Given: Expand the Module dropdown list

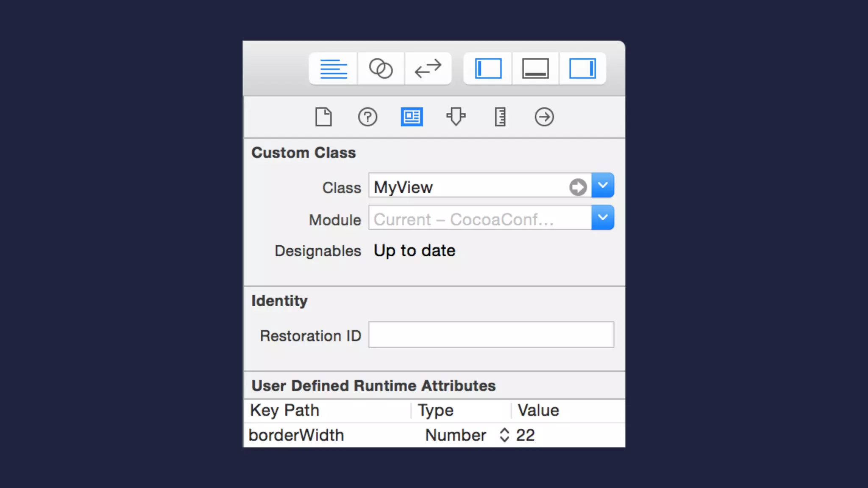Looking at the screenshot, I should coord(603,218).
